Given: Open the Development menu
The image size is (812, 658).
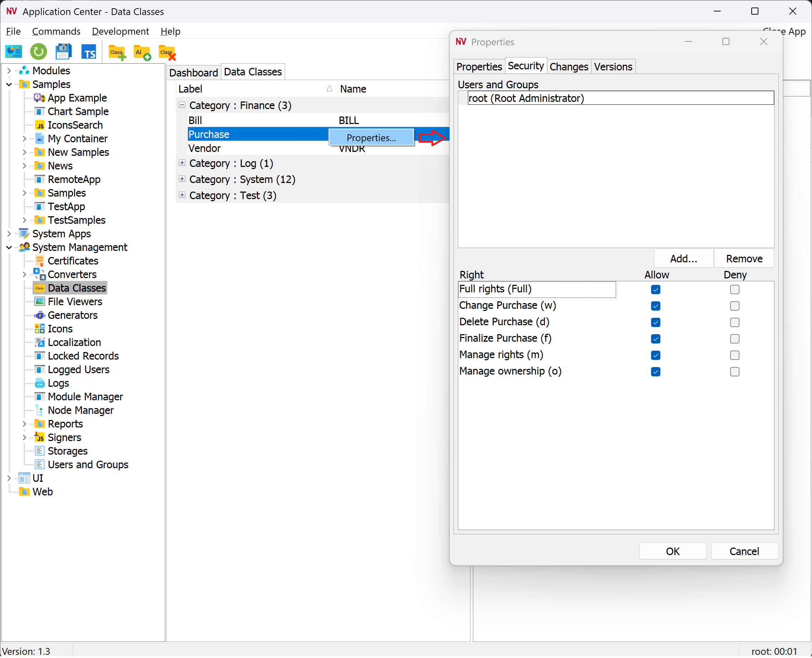Looking at the screenshot, I should click(x=120, y=31).
